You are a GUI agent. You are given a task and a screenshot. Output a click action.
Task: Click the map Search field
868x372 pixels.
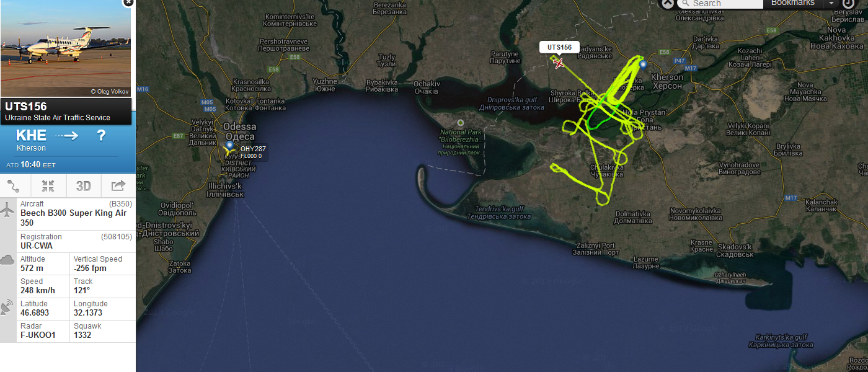click(720, 4)
